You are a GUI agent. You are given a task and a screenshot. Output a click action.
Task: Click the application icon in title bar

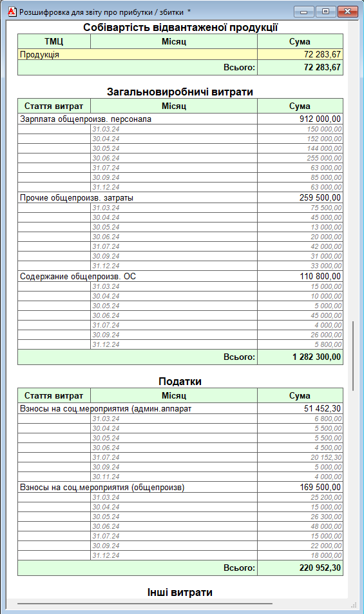point(12,12)
